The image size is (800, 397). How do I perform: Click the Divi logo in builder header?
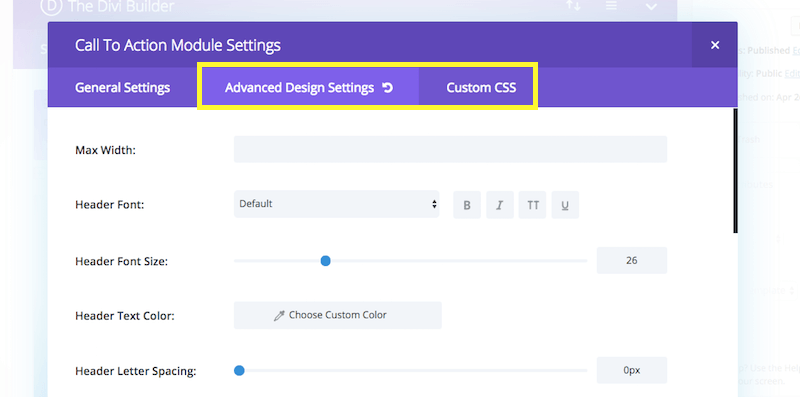[x=51, y=7]
